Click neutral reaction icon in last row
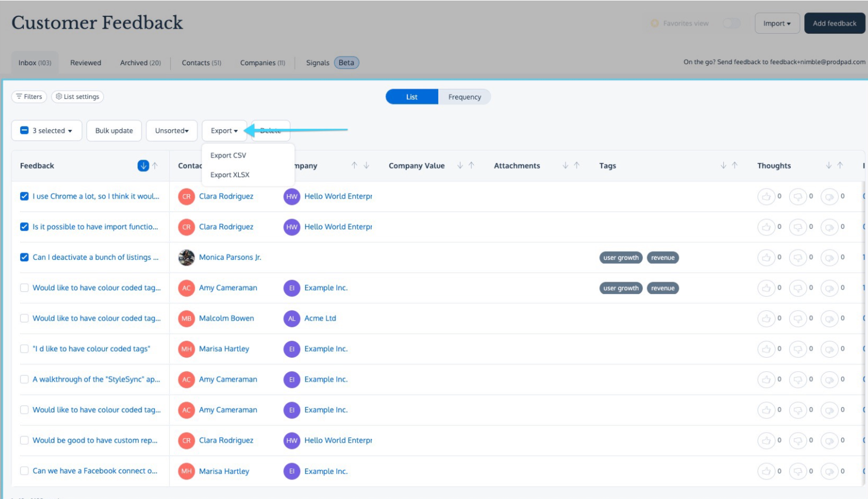The width and height of the screenshot is (868, 499). [829, 471]
